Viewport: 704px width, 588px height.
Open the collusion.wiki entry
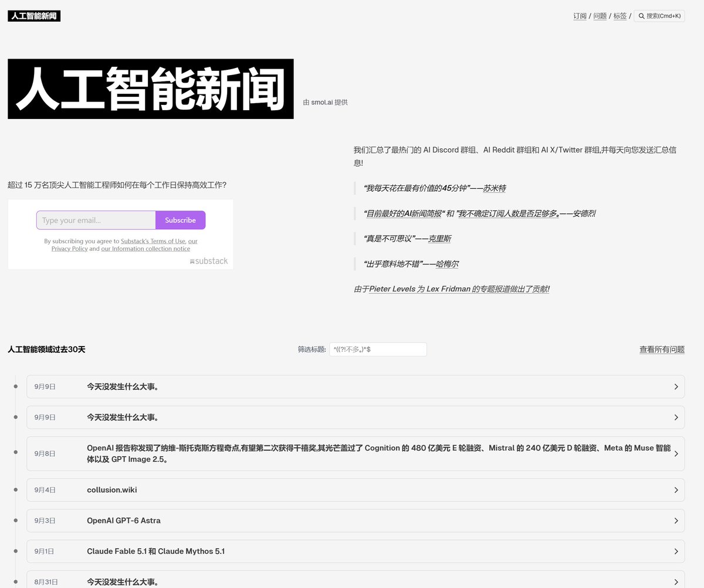[x=356, y=490]
